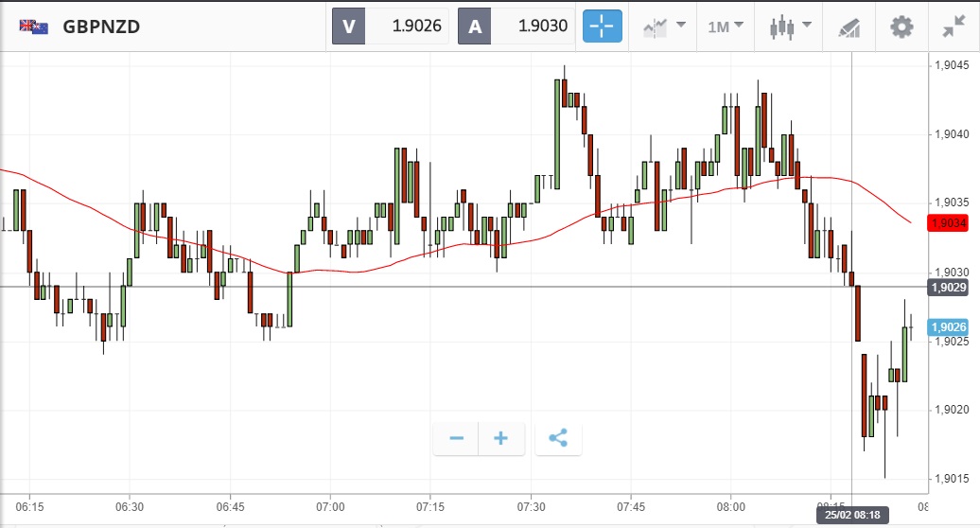Image resolution: width=980 pixels, height=528 pixels.
Task: Click the buy button labeled A
Action: 475,26
